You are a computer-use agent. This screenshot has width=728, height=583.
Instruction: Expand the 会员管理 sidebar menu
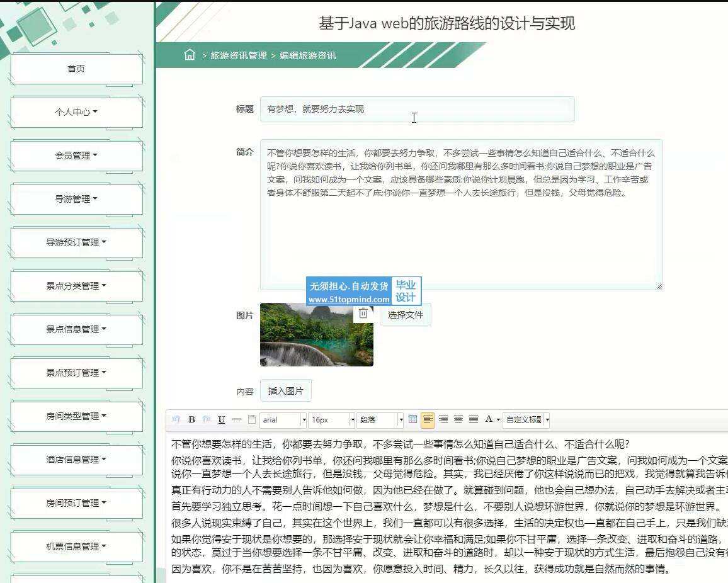pyautogui.click(x=76, y=156)
